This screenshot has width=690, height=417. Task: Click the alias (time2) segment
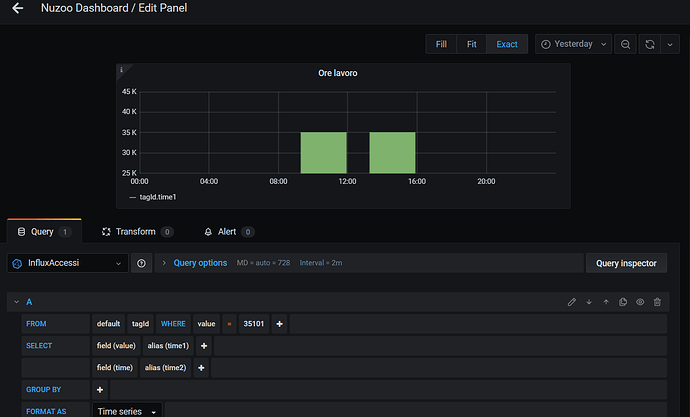point(165,368)
